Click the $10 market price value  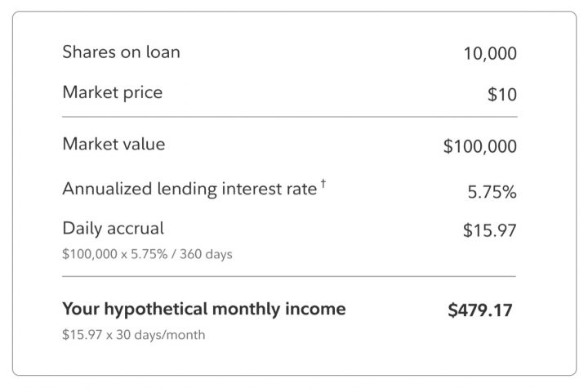501,94
